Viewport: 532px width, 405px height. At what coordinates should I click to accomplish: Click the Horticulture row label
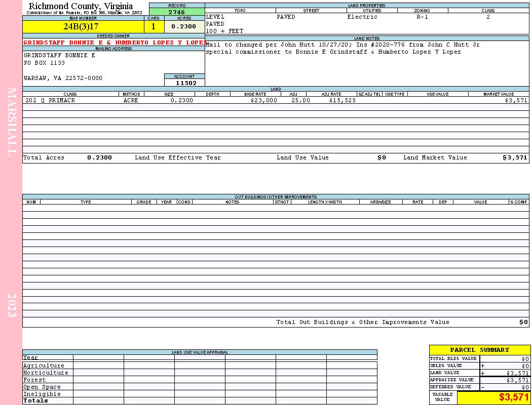[x=46, y=373]
